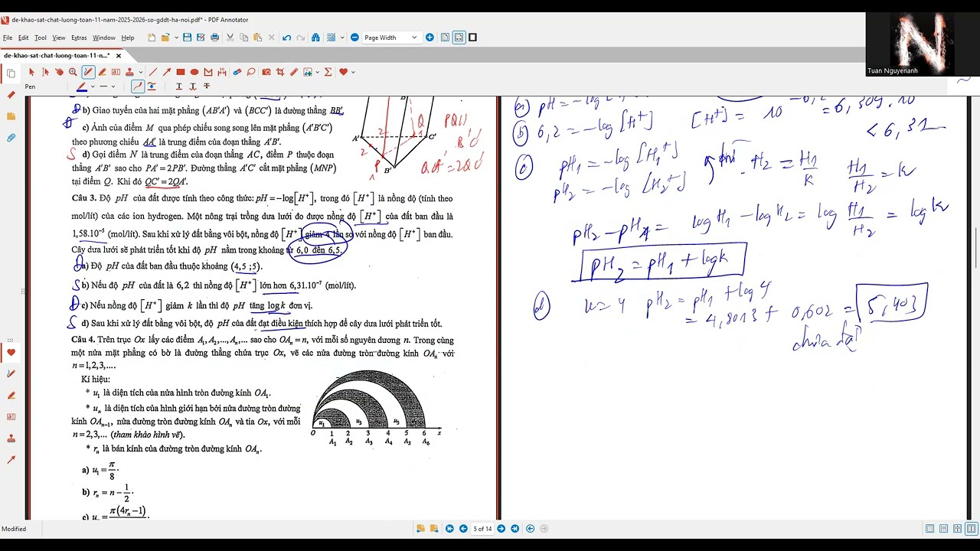Screen dimensions: 980x551
Task: Open the Help menu
Action: [x=128, y=37]
